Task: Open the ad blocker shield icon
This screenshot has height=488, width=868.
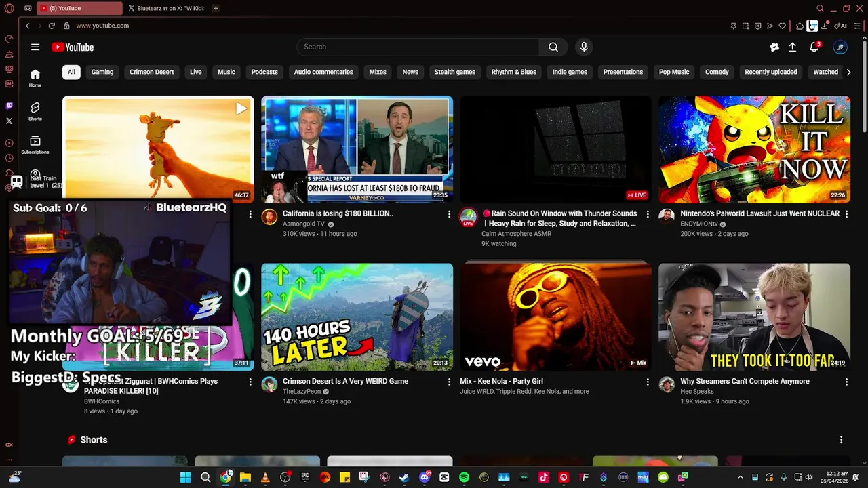Action: pos(757,26)
